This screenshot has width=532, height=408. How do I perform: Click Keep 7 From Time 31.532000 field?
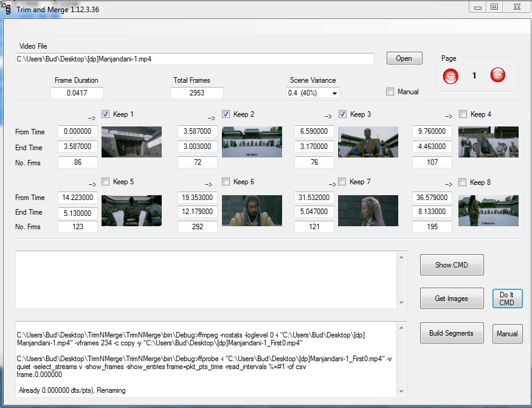click(314, 198)
